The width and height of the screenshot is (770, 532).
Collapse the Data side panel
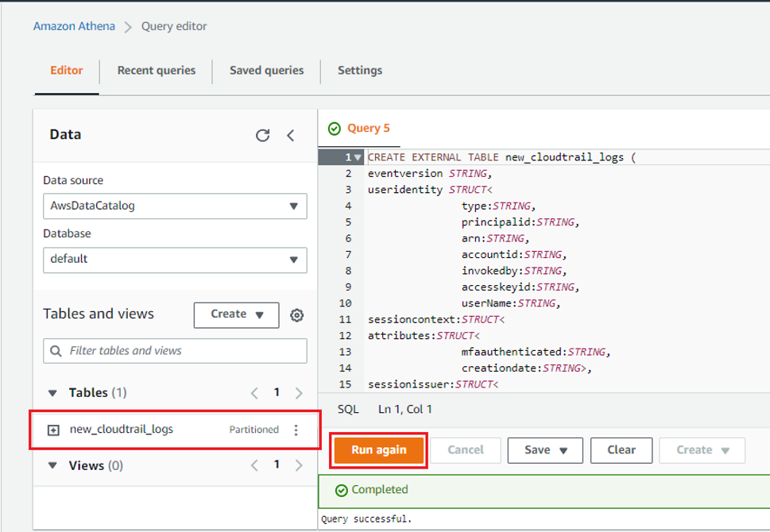click(x=291, y=135)
